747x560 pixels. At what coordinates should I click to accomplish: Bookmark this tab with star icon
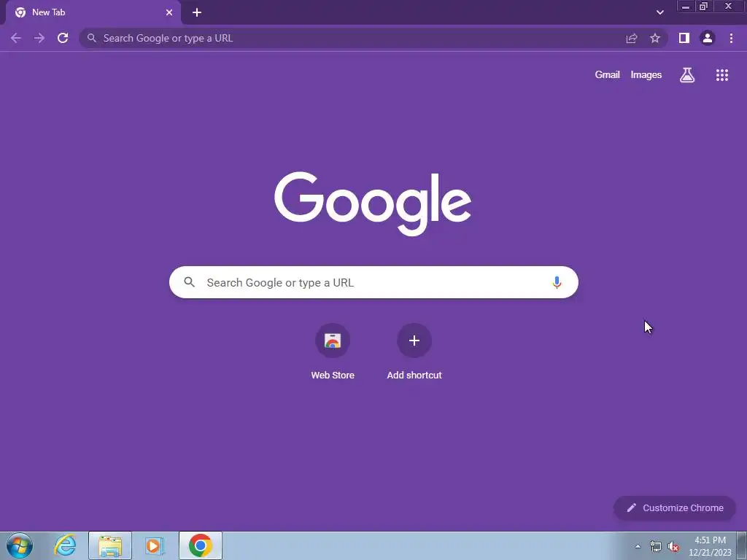pos(655,38)
